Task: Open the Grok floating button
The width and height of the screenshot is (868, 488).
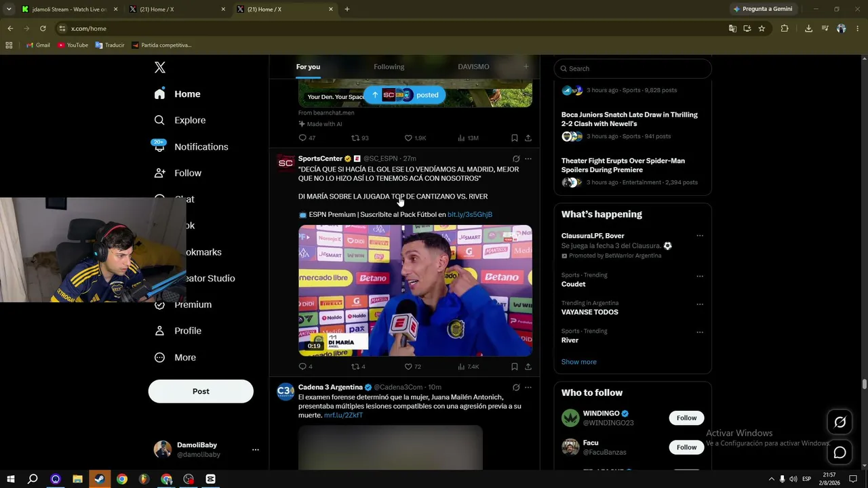Action: click(840, 422)
